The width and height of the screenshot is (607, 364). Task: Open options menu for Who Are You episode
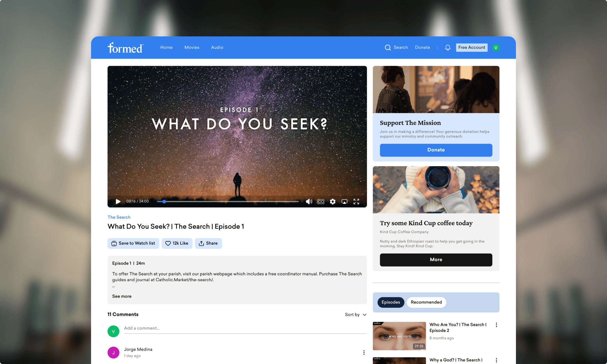pyautogui.click(x=497, y=325)
